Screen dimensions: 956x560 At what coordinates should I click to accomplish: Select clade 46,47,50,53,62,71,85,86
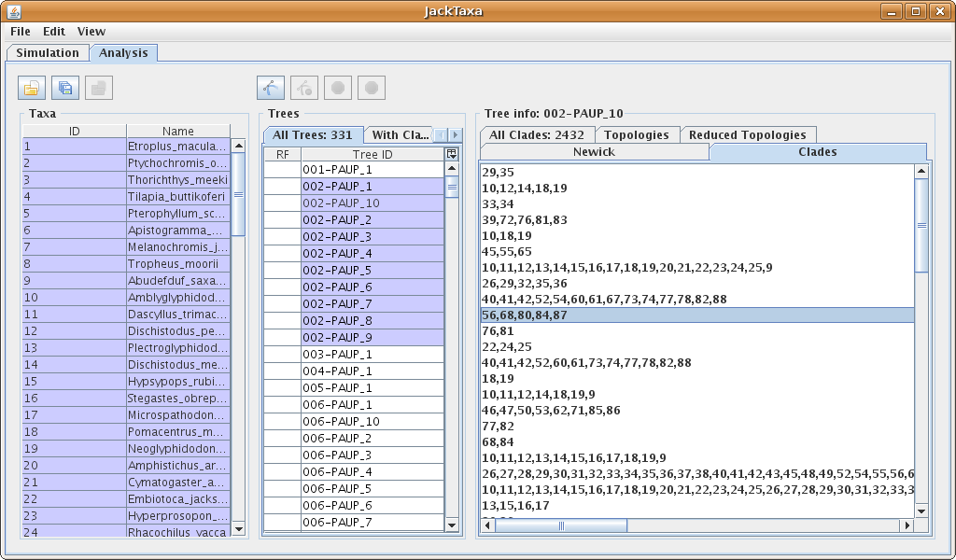[x=697, y=410]
